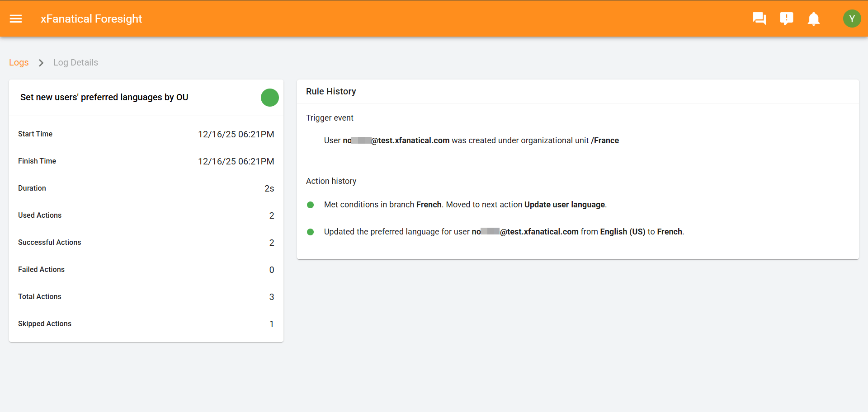Click the xFanatical Foresight title
The image size is (868, 412).
pos(91,19)
